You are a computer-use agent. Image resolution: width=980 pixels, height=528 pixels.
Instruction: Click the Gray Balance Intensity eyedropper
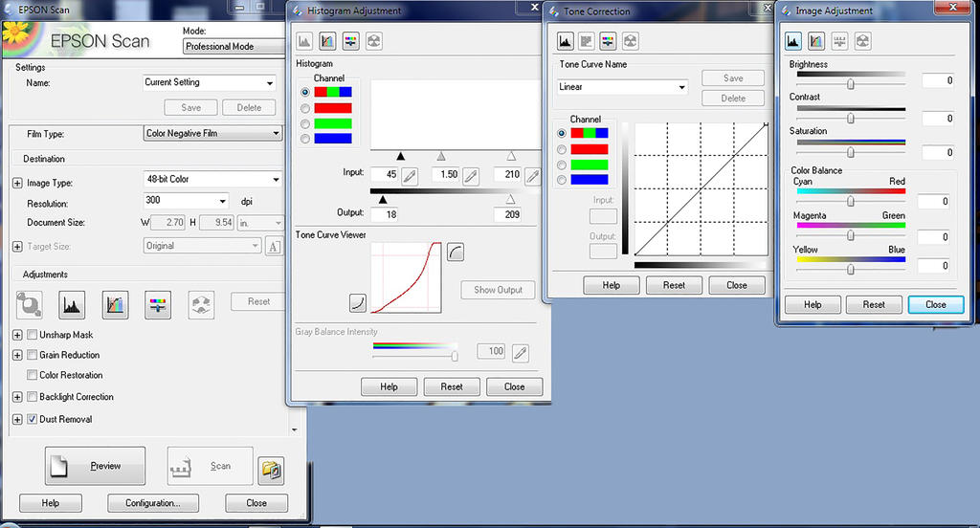coord(520,352)
